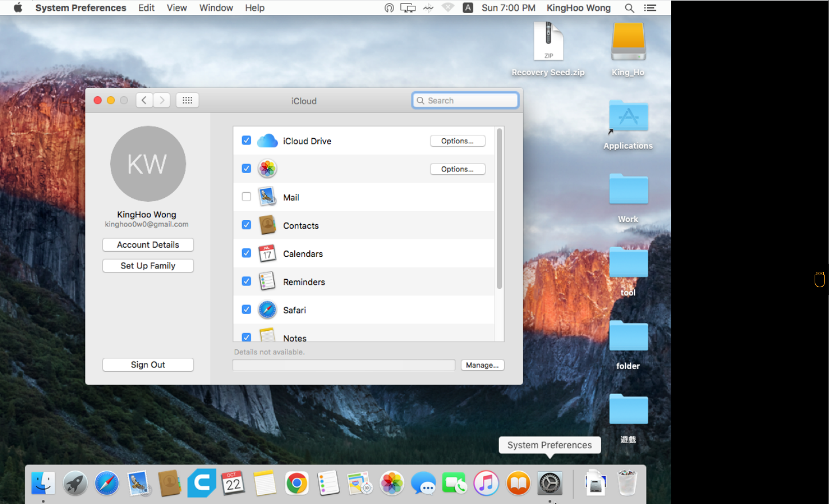Image resolution: width=829 pixels, height=504 pixels.
Task: Uncheck the Photos checkbox in iCloud list
Action: 247,169
